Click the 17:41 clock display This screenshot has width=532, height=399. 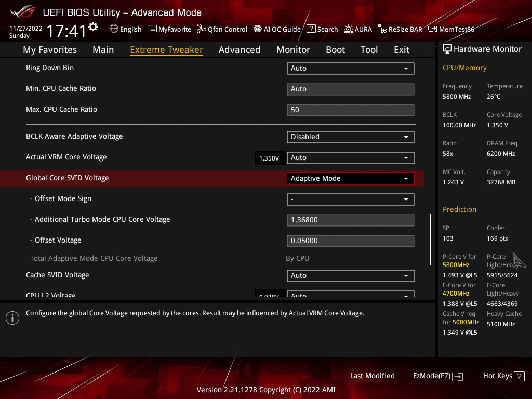pos(66,31)
